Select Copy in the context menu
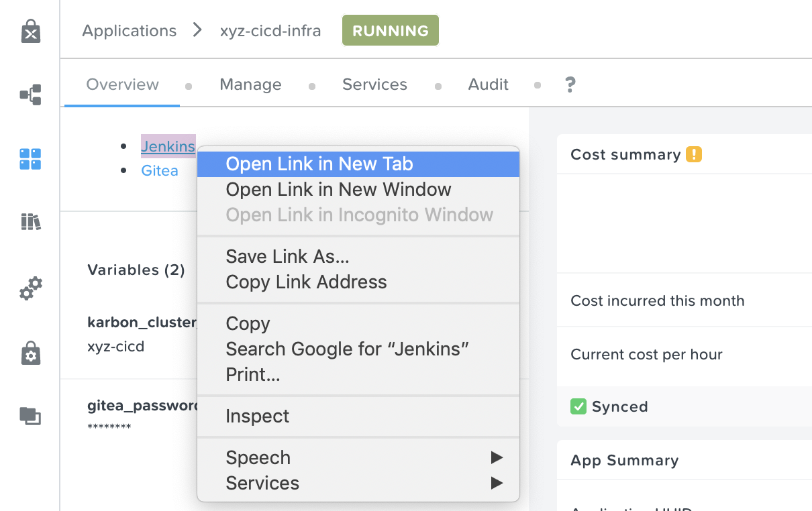Image resolution: width=812 pixels, height=511 pixels. click(x=358, y=324)
